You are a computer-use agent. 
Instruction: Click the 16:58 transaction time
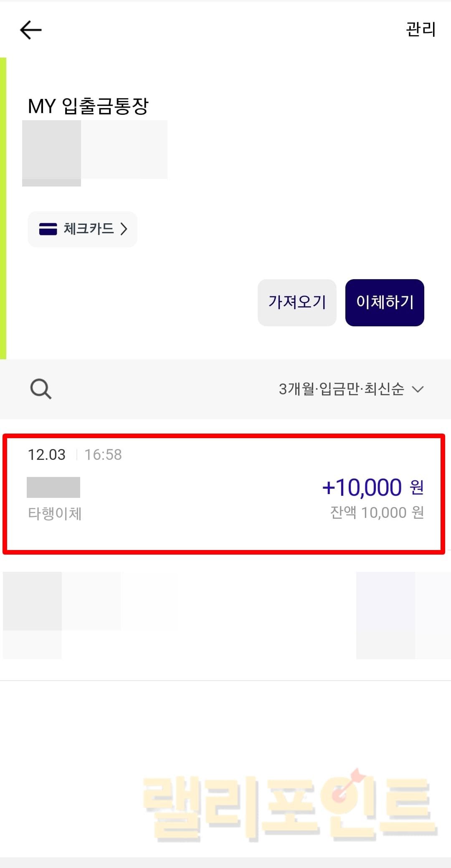coord(103,454)
